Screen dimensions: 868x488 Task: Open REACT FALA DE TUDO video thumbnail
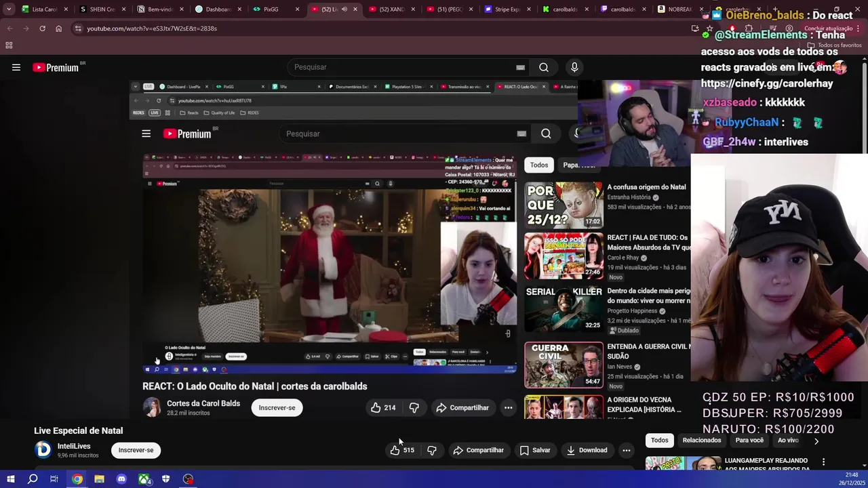[x=564, y=256]
